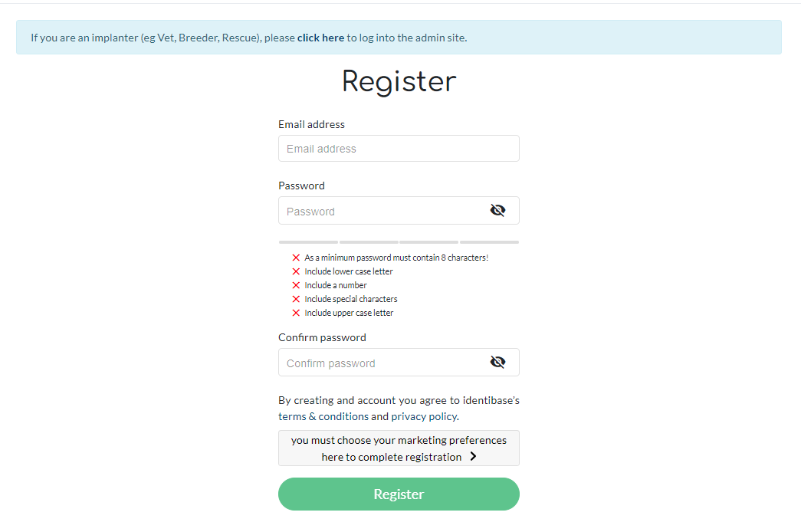Open the terms & conditions page

coord(323,416)
